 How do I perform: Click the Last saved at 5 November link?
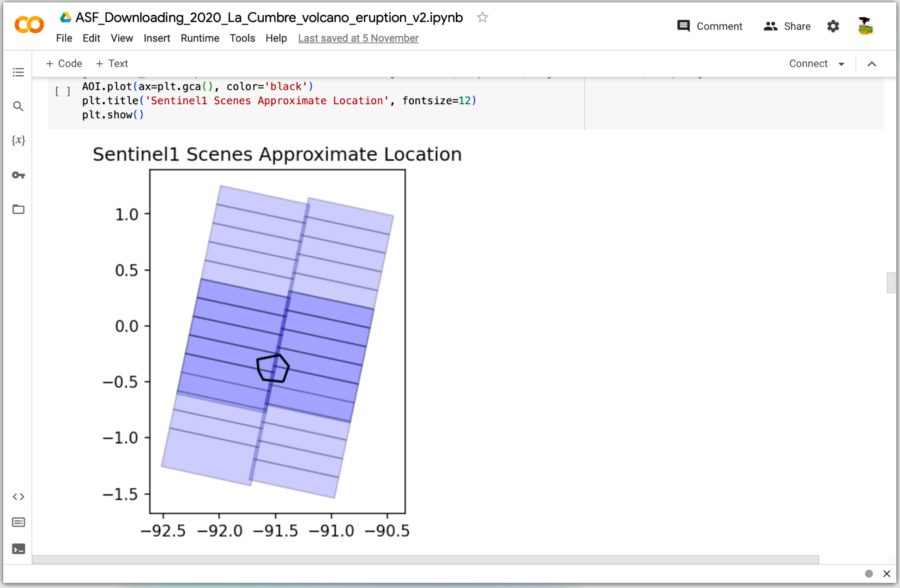pos(358,38)
